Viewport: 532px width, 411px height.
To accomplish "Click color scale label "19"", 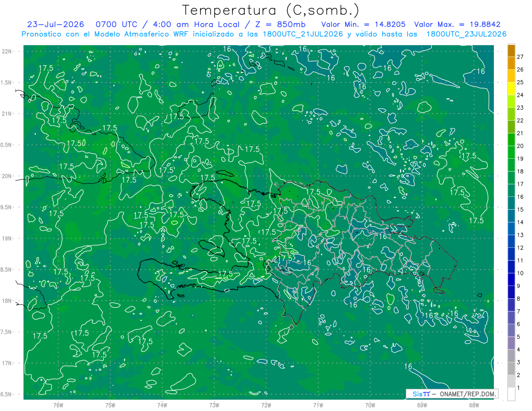I will pos(520,159).
